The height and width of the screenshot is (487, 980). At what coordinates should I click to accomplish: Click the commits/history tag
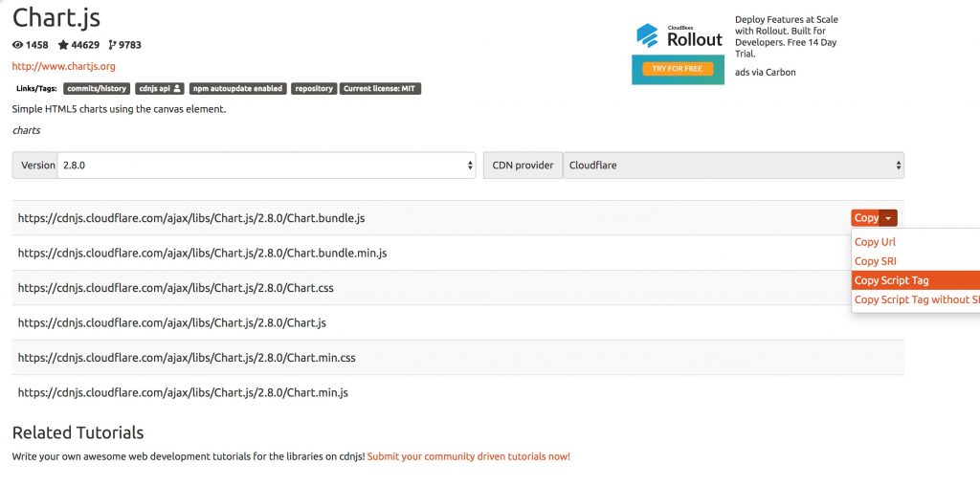(97, 88)
